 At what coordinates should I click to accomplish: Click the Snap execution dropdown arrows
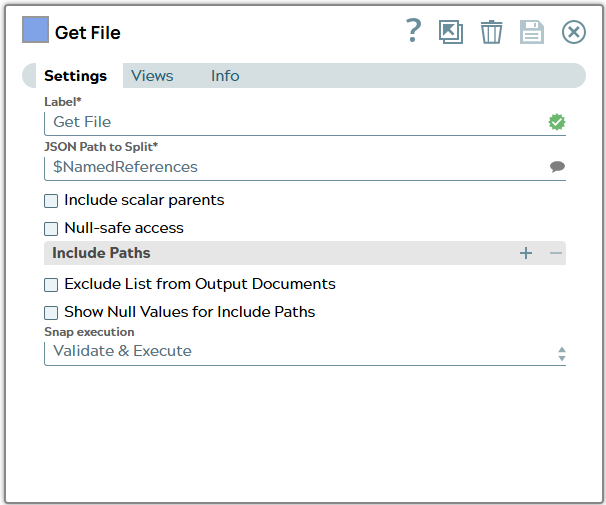pyautogui.click(x=562, y=354)
